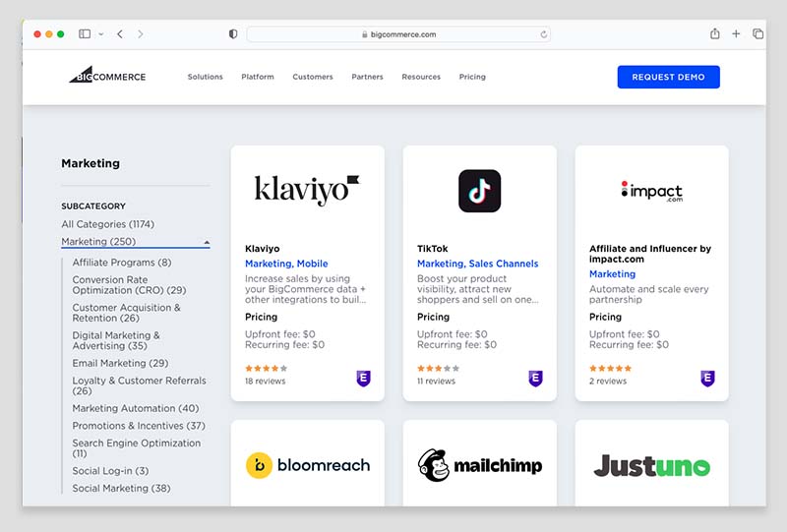Click the impact.com logo
The height and width of the screenshot is (532, 787).
pos(651,191)
